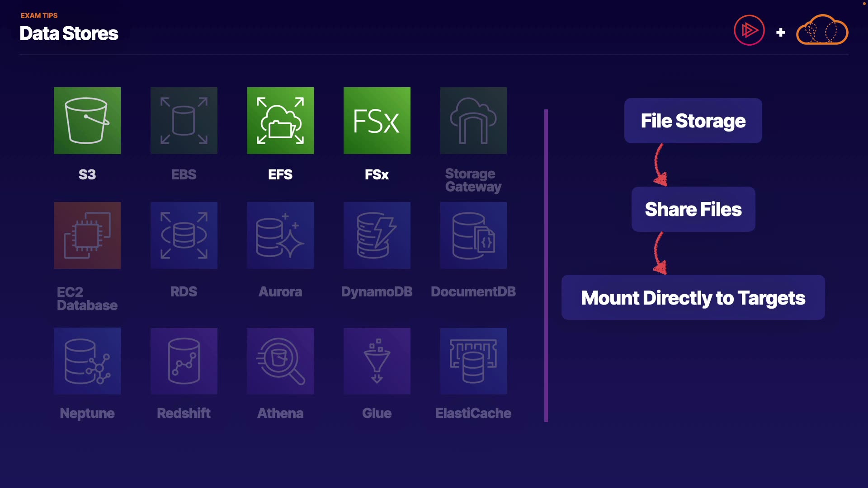868x488 pixels.
Task: Click the Pluralsight play logo
Action: point(749,30)
